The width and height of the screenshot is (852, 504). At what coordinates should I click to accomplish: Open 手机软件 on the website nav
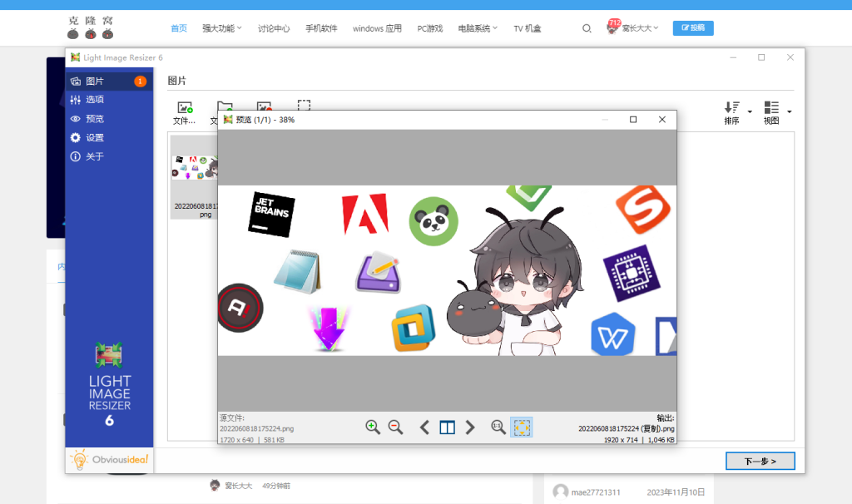[321, 28]
